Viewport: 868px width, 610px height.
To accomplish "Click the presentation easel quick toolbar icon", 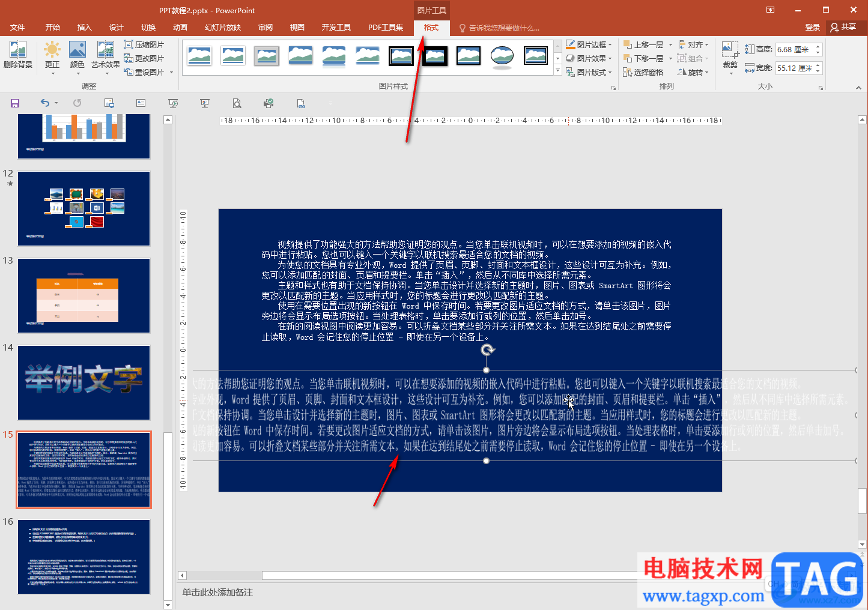I will [x=205, y=103].
